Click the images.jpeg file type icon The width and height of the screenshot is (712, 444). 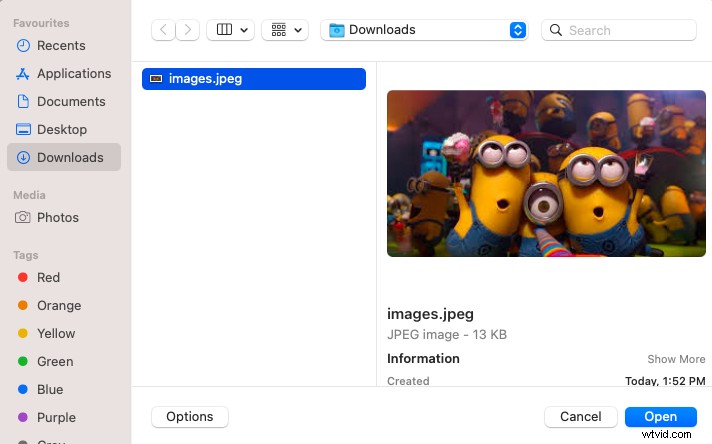click(x=156, y=79)
